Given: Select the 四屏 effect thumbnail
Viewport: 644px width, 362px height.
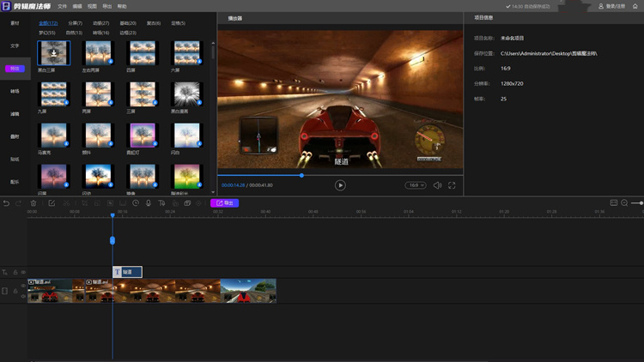Looking at the screenshot, I should [143, 53].
